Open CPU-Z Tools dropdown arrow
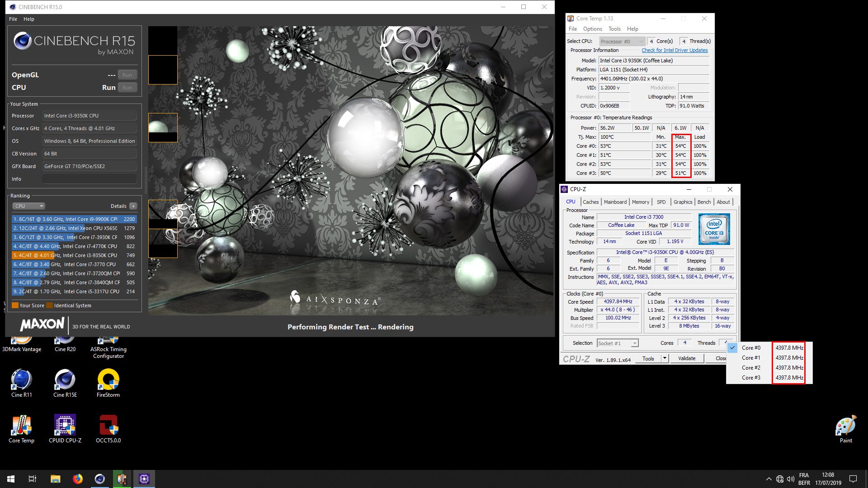This screenshot has height=488, width=868. point(665,358)
